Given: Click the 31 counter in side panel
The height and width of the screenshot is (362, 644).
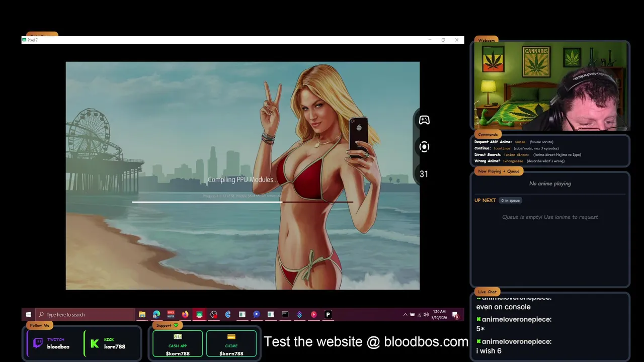Looking at the screenshot, I should click(424, 174).
